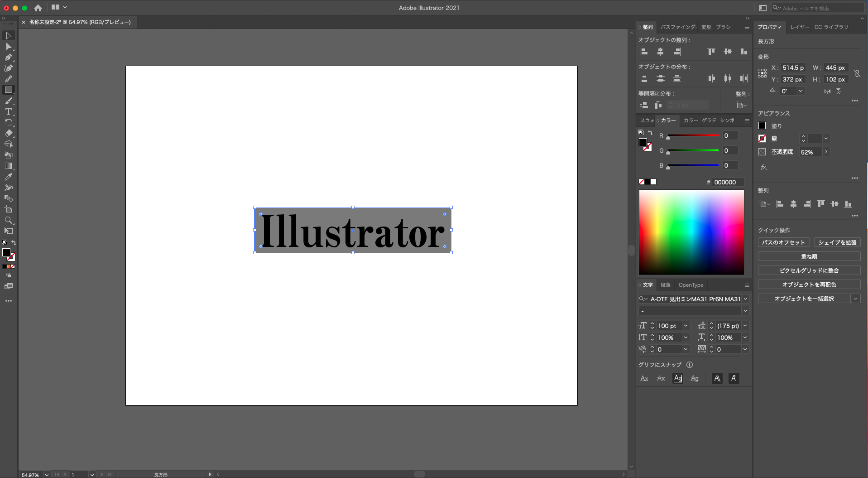Viewport: 868px width, 478px height.
Task: Open the font style dropdown arrow
Action: coord(745,311)
